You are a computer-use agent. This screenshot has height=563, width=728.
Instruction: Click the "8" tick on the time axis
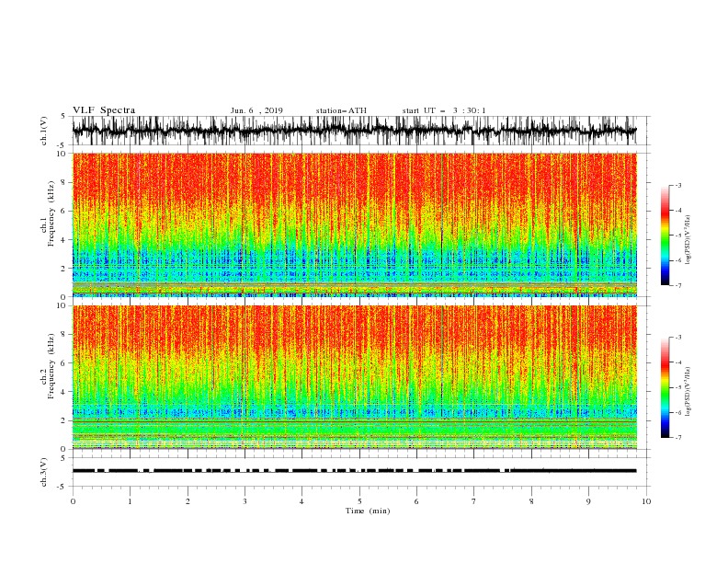click(x=531, y=501)
